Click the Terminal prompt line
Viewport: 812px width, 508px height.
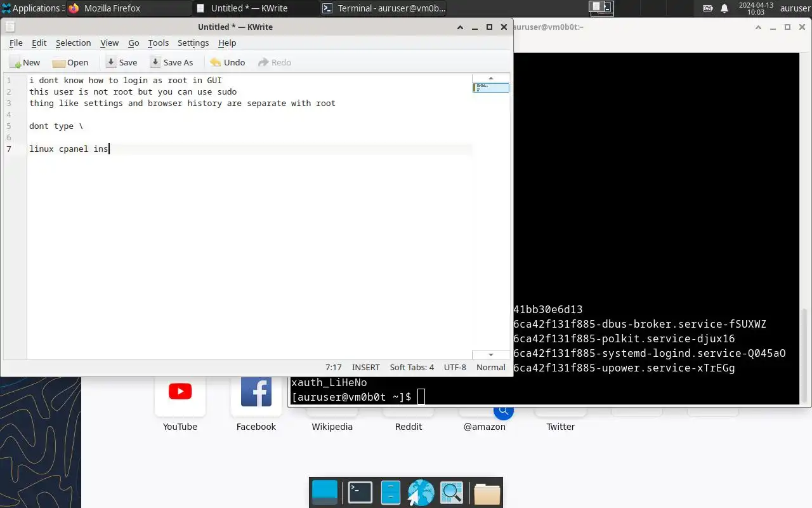358,397
